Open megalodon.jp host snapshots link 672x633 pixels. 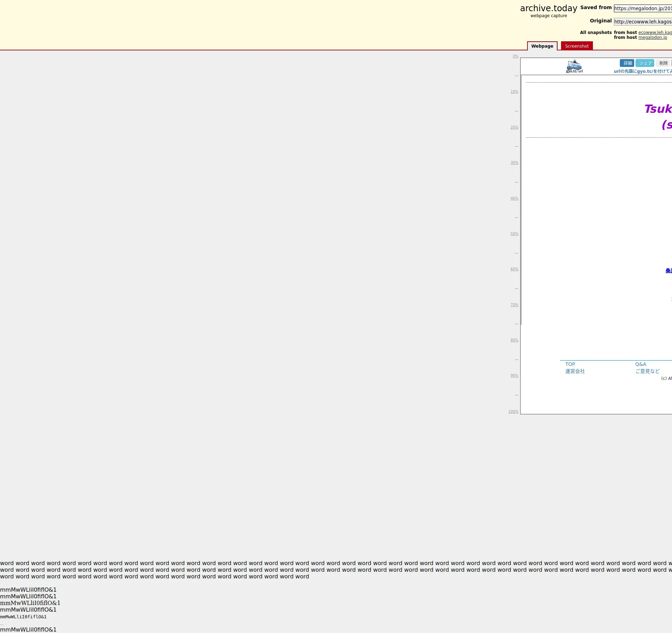click(x=652, y=37)
